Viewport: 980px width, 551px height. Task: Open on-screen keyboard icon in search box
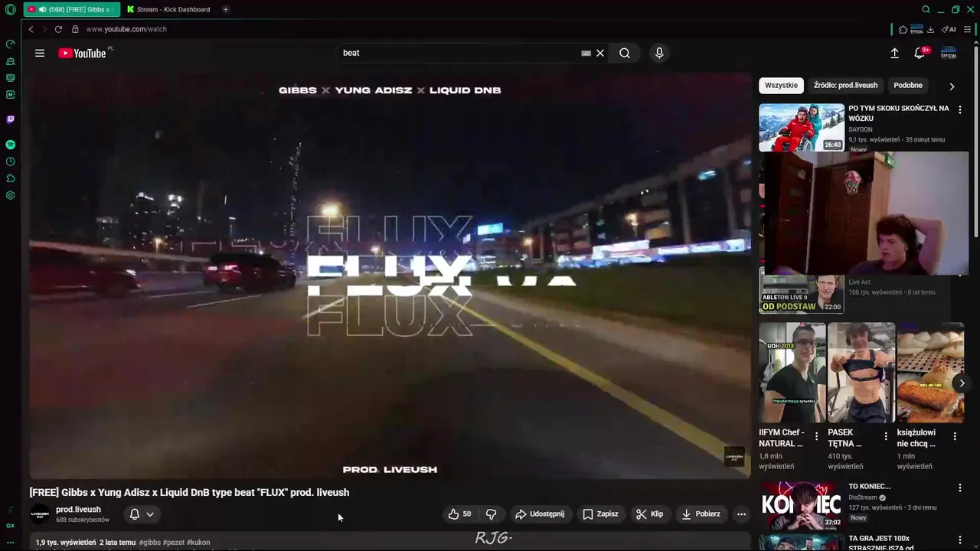pos(586,53)
